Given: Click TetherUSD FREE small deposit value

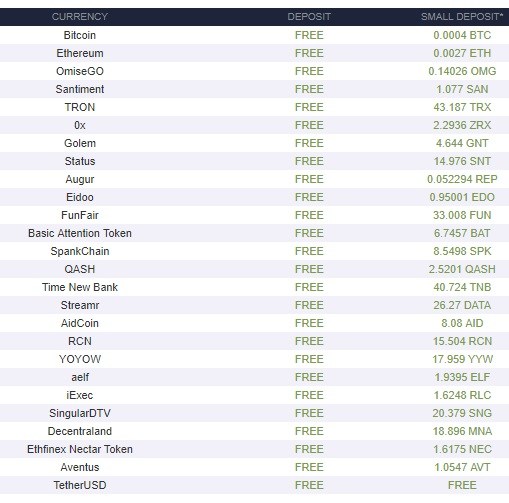Looking at the screenshot, I should (x=462, y=485).
